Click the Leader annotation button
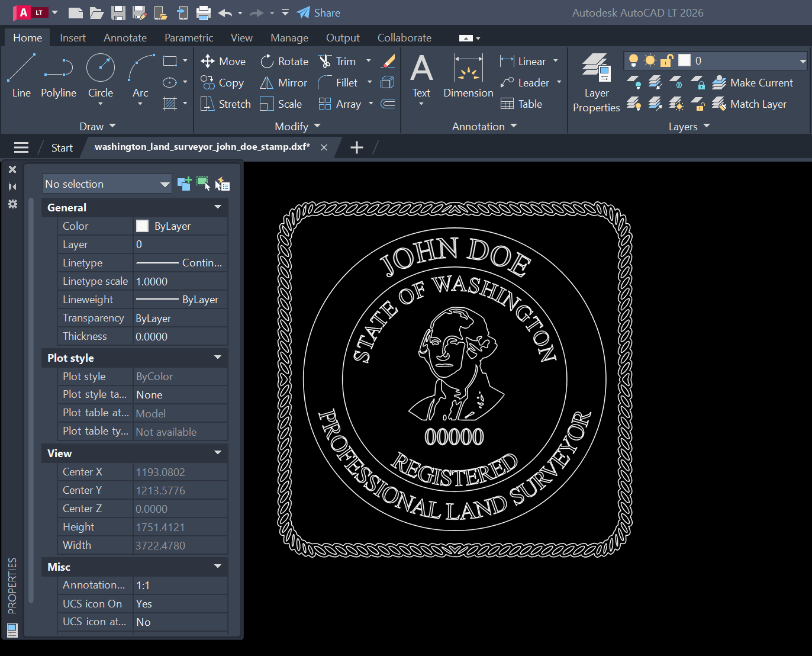Screen dimensions: 812x656 pos(524,82)
